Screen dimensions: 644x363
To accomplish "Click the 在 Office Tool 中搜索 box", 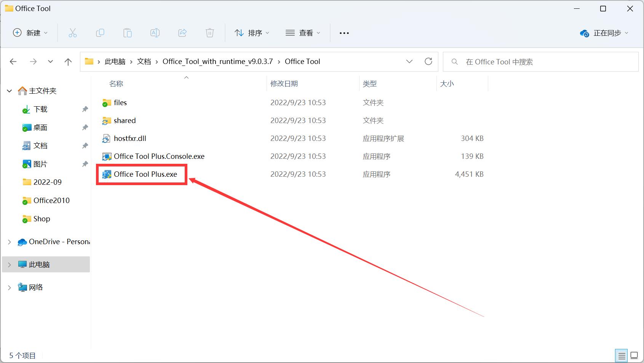I will [x=541, y=62].
